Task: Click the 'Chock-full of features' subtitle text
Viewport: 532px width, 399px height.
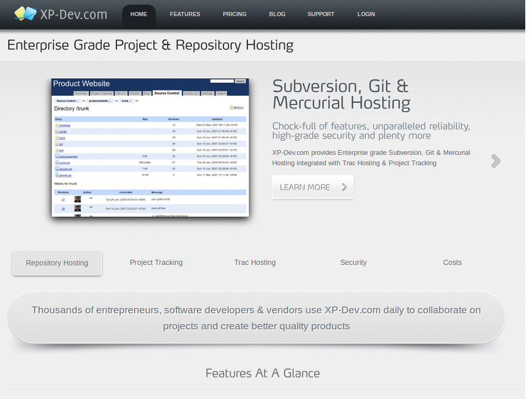Action: coord(371,130)
